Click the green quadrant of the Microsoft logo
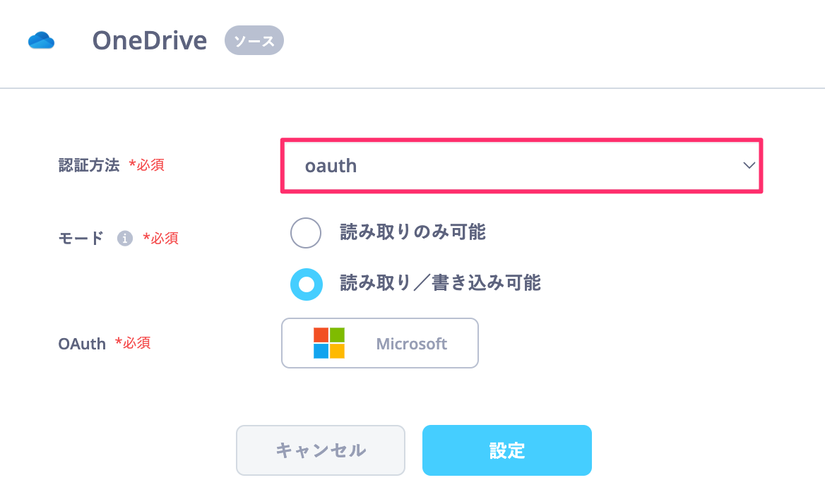Screen dimensions: 825x504 tap(338, 334)
